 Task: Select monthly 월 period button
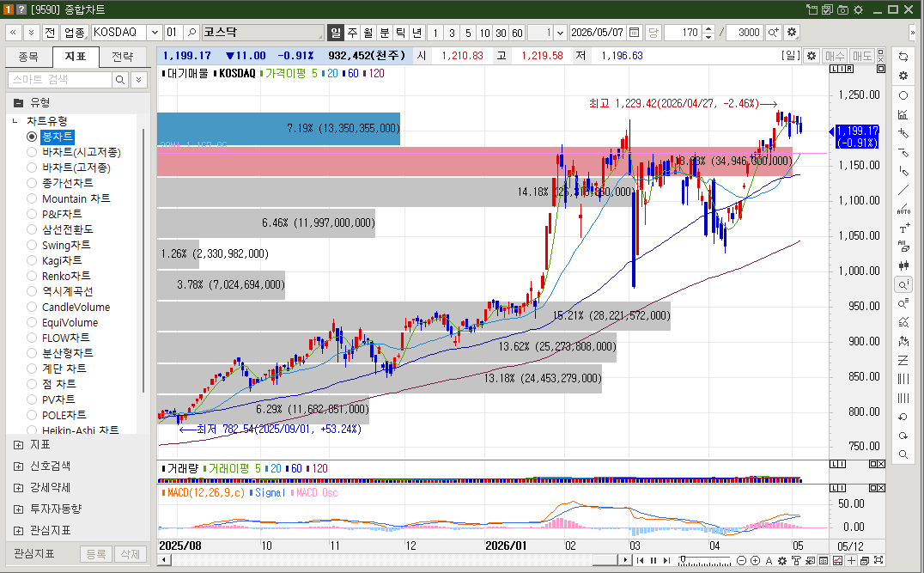(x=368, y=33)
